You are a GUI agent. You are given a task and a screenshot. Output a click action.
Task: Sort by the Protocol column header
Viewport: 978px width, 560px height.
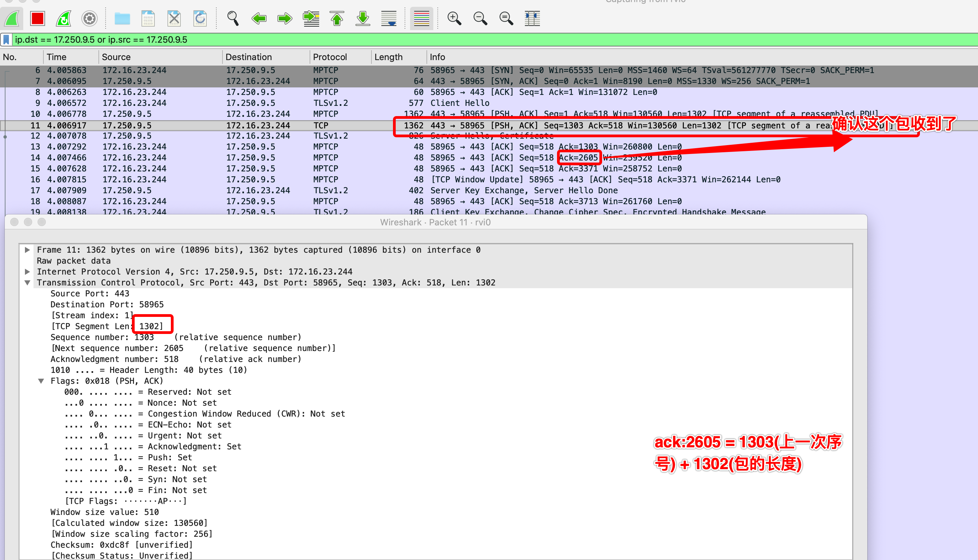click(x=330, y=57)
